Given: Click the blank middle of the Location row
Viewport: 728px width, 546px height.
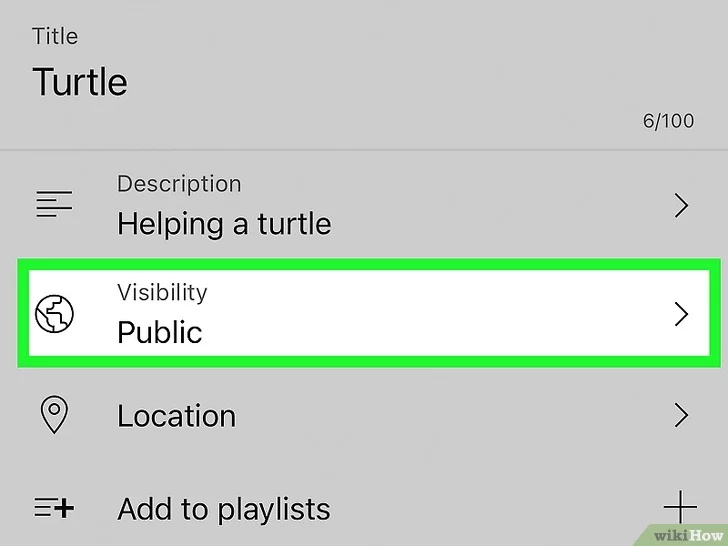Looking at the screenshot, I should coord(450,415).
